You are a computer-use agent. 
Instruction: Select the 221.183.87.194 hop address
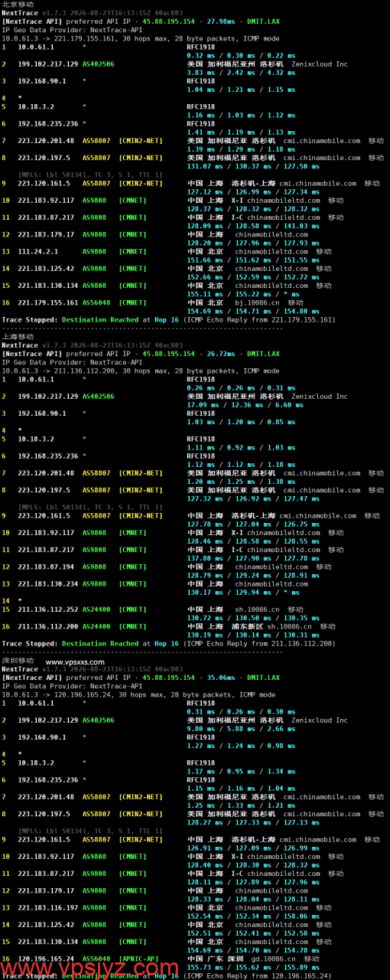coord(46,567)
